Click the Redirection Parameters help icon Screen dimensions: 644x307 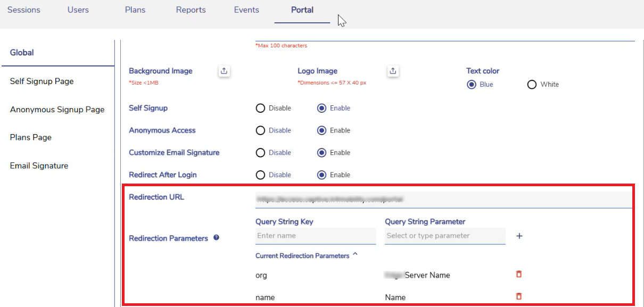point(216,238)
